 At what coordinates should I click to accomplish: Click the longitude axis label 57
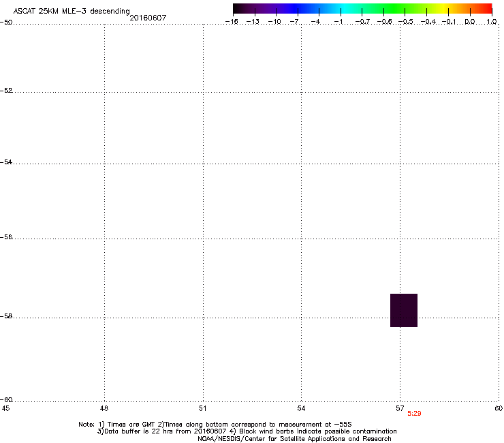coord(400,408)
